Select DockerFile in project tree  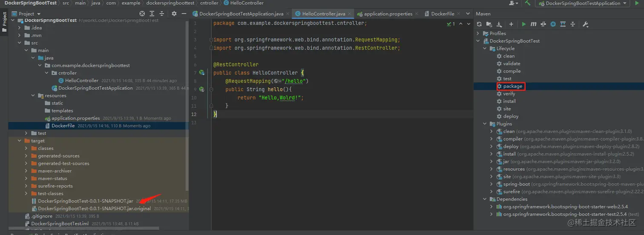63,126
